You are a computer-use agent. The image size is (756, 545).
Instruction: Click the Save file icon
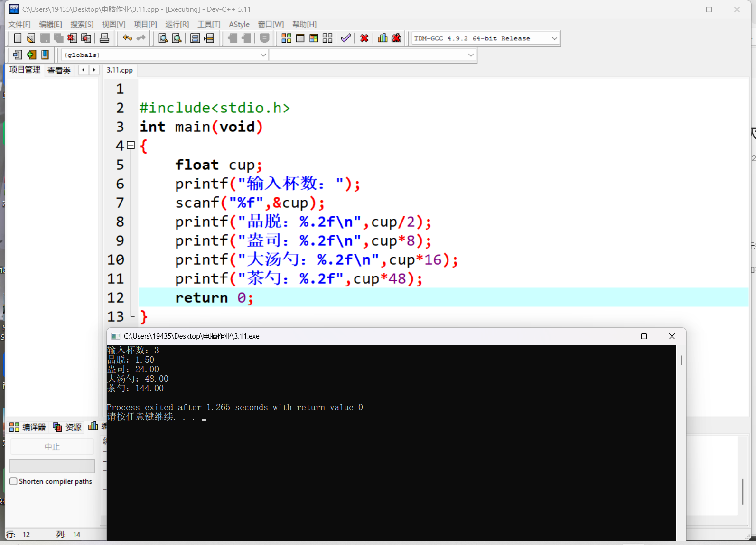pos(45,38)
